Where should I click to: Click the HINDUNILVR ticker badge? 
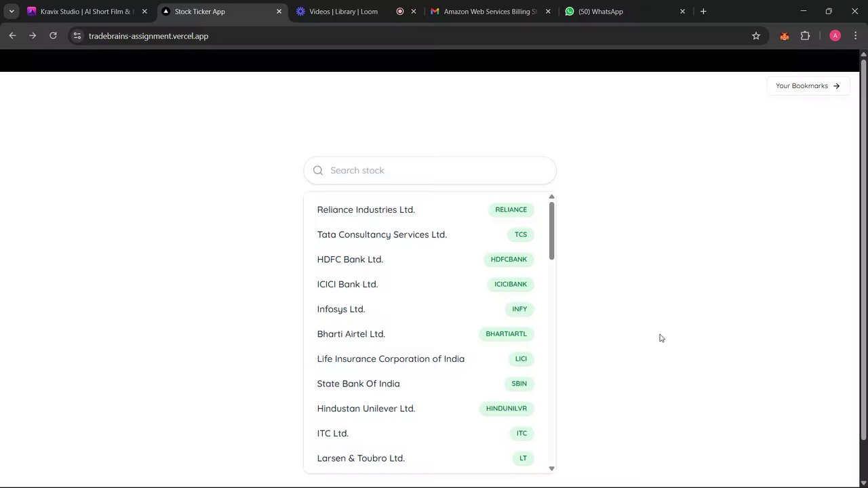(x=507, y=409)
